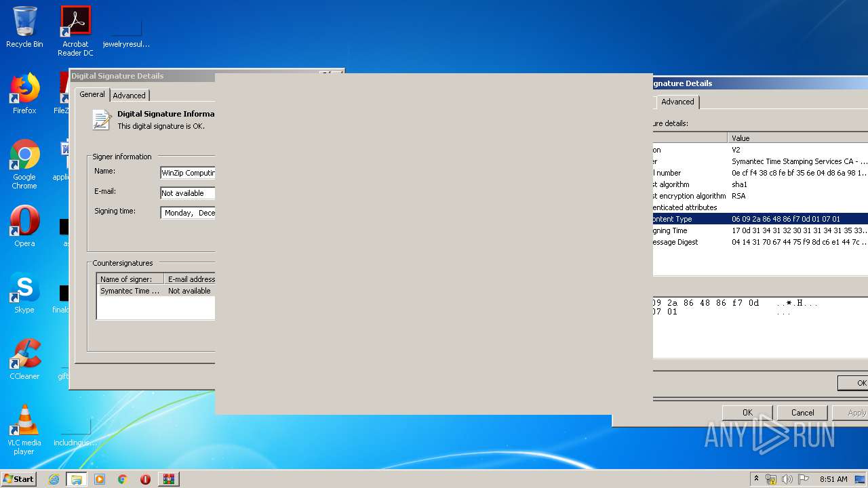Open the volume speaker tray icon
The height and width of the screenshot is (488, 868).
787,479
